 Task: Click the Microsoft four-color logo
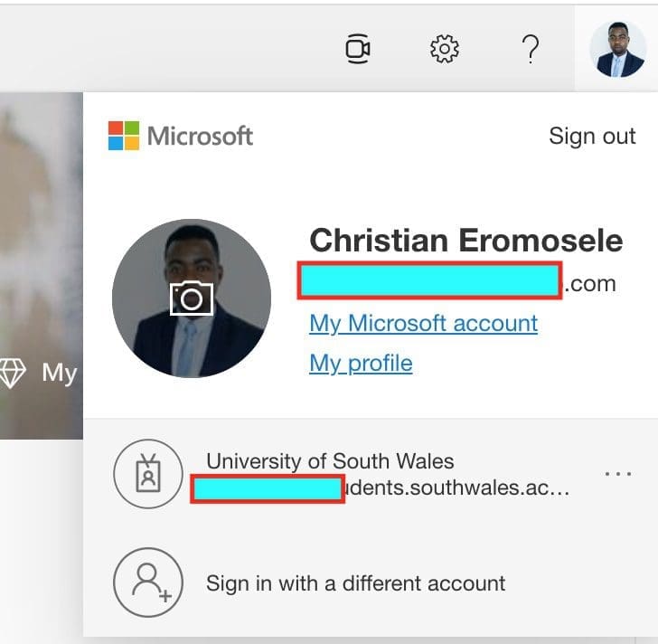(x=124, y=136)
